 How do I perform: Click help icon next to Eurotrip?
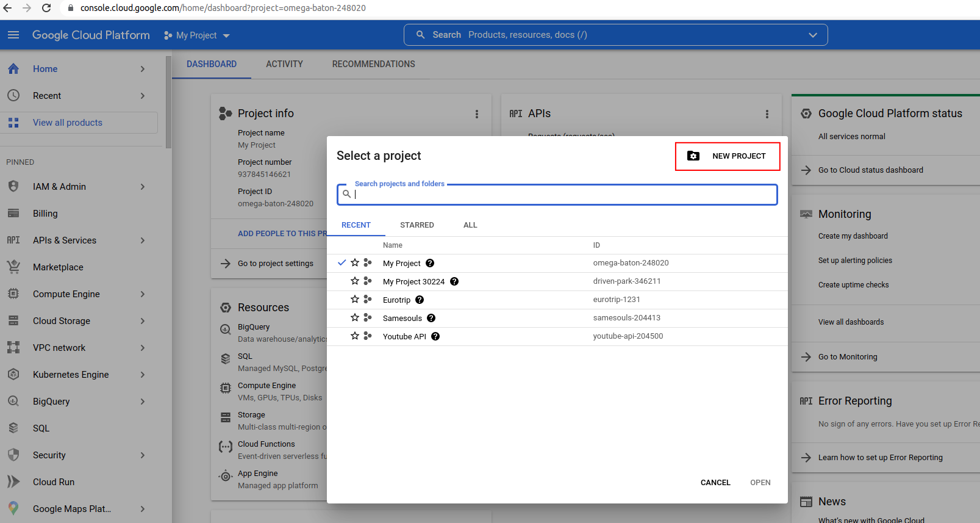(x=420, y=300)
